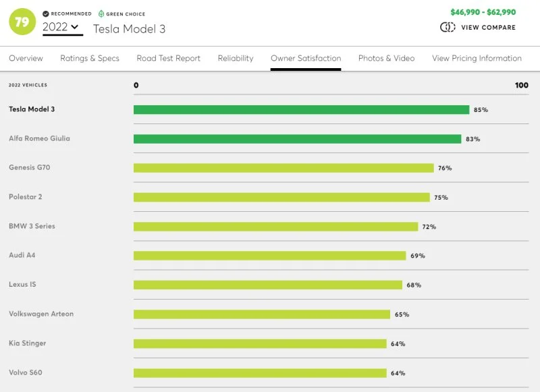Select Genesis G70 in the vehicle list
The height and width of the screenshot is (392, 540).
tap(29, 167)
